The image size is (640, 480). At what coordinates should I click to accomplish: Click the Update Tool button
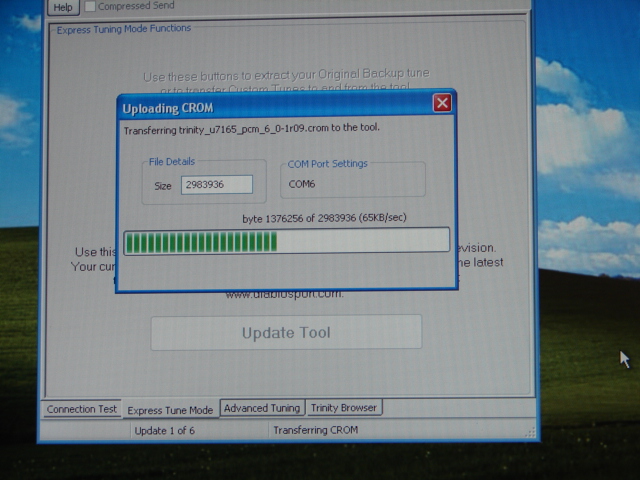(x=286, y=333)
